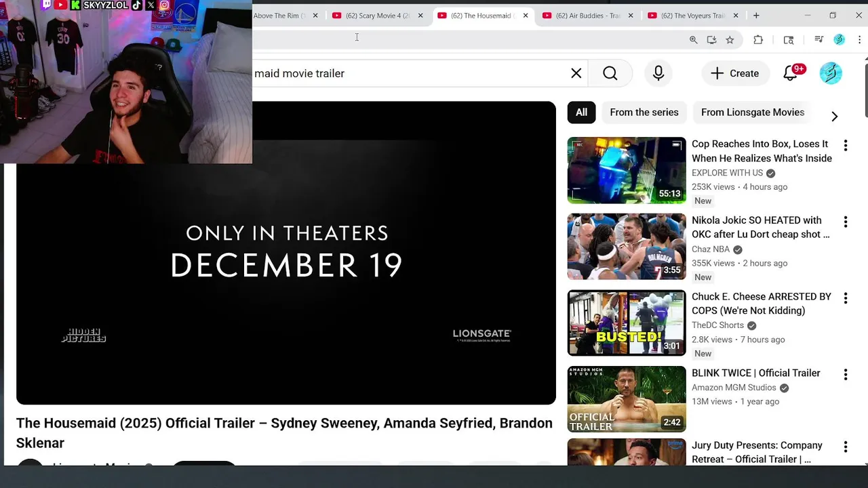868x488 pixels.
Task: Open the options menu for BLINK TWICE trailer
Action: pos(845,374)
